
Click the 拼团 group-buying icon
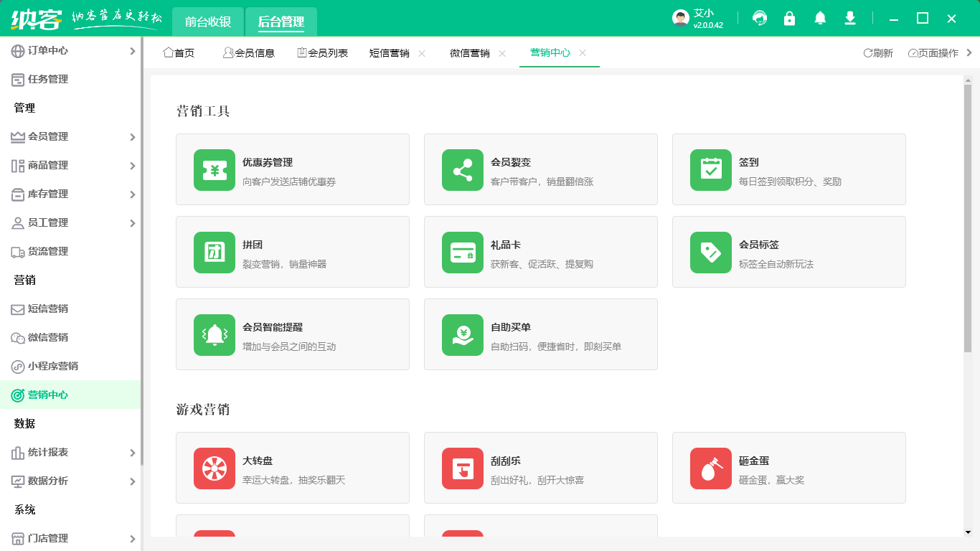(214, 252)
